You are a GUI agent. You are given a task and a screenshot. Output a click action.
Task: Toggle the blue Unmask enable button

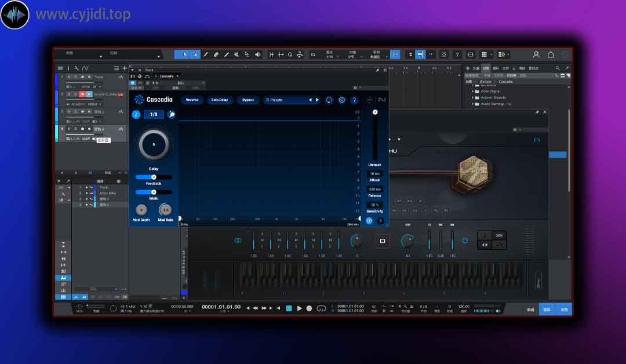click(x=369, y=220)
